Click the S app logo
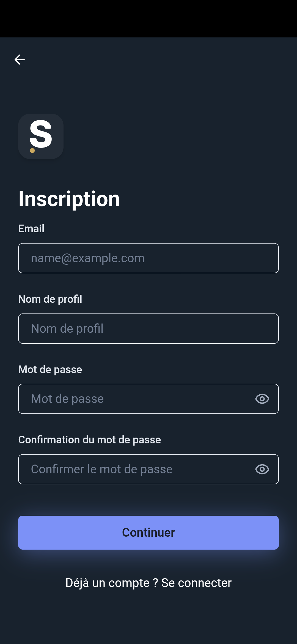Viewport: 297px width, 644px height. pos(41,136)
